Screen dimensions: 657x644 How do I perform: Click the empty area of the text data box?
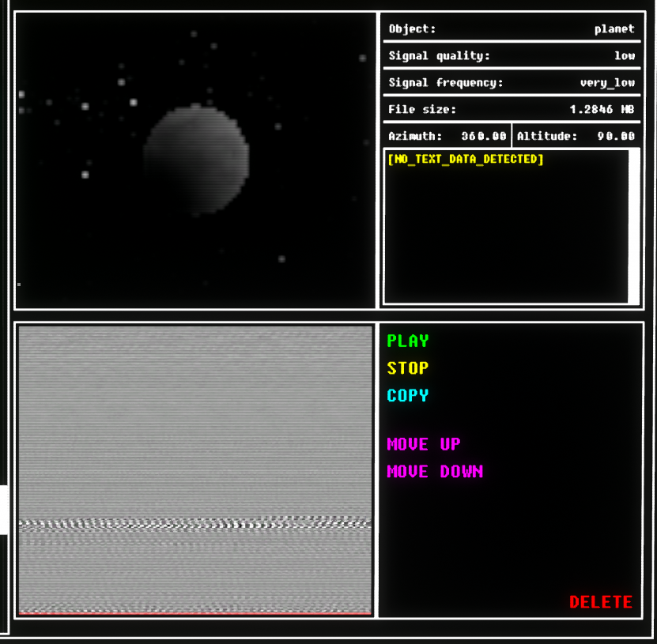pyautogui.click(x=506, y=237)
